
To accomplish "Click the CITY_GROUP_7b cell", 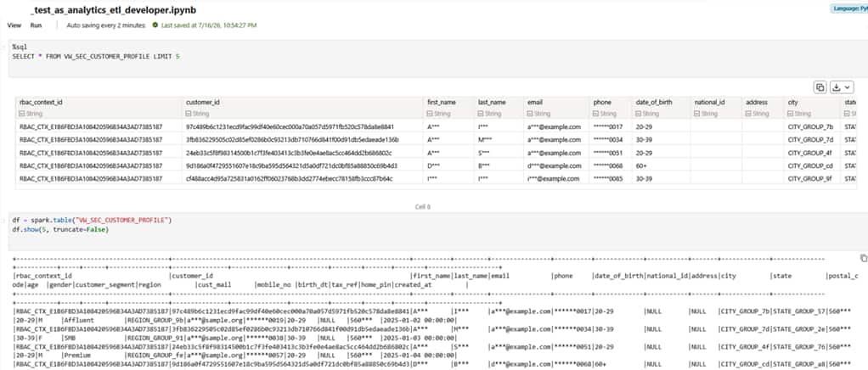I will click(x=812, y=126).
